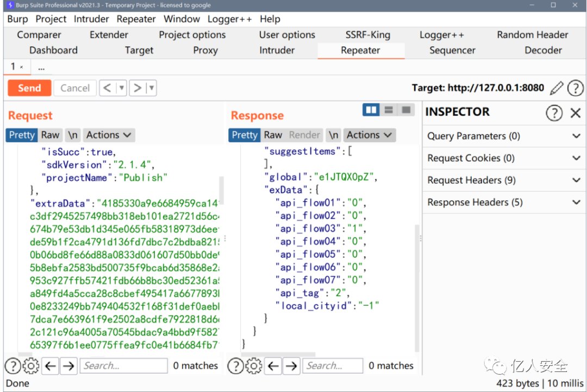Open the Logger++ tool tab

(442, 35)
